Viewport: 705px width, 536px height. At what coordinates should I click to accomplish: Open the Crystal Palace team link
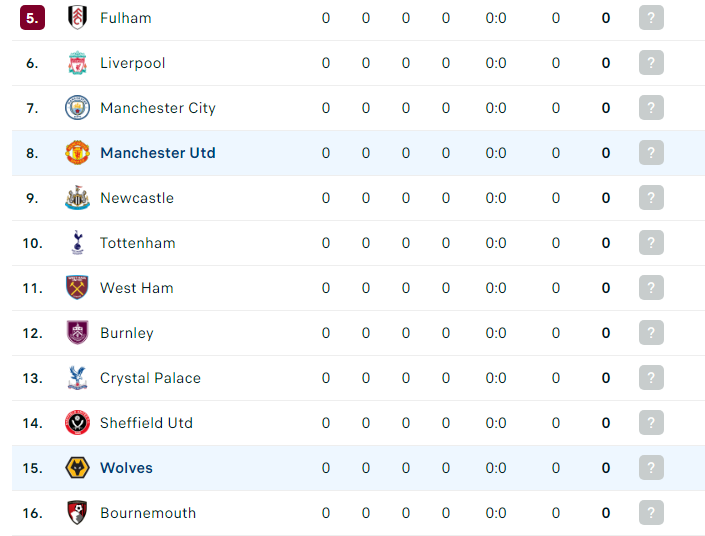(x=150, y=378)
